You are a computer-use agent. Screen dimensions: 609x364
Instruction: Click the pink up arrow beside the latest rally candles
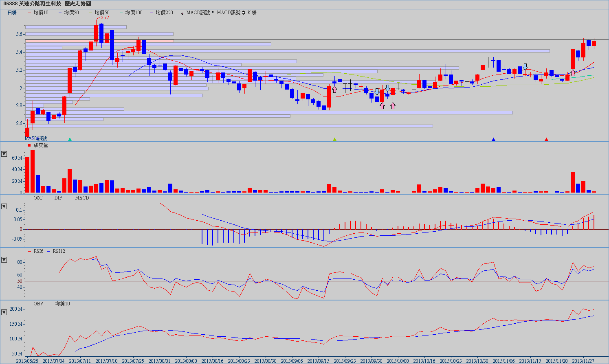pyautogui.click(x=573, y=73)
